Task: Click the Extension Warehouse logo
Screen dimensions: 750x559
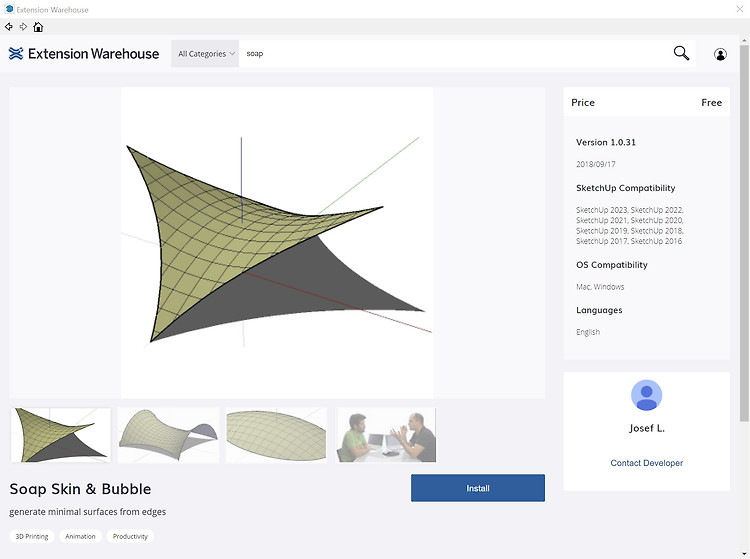Action: [84, 54]
